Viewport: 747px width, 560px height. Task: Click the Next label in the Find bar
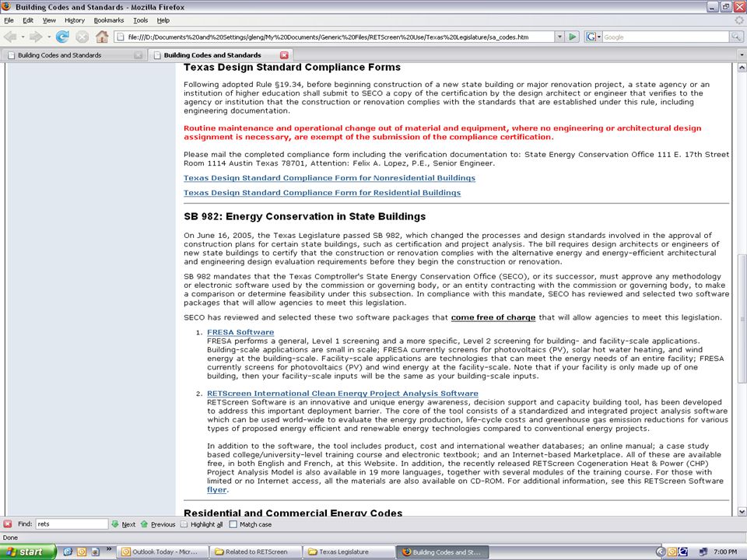[x=128, y=524]
